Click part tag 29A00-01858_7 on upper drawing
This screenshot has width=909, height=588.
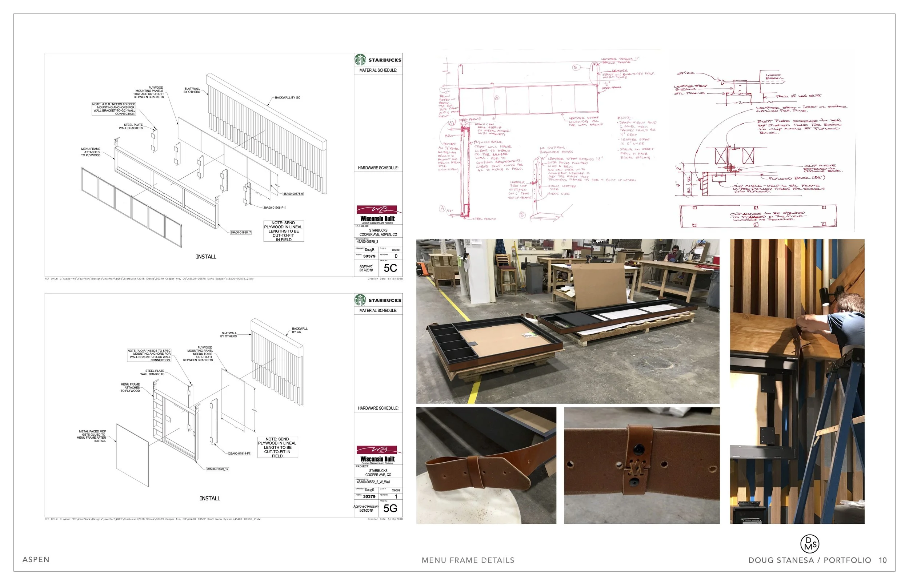[241, 232]
